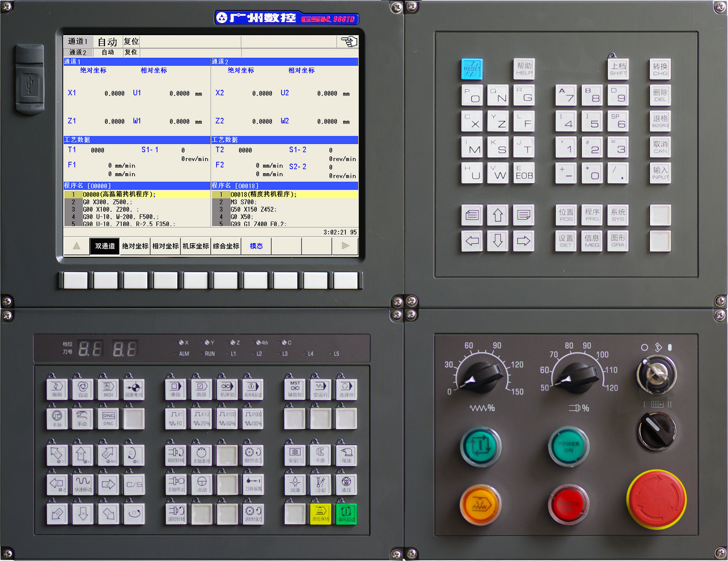Click the spindle counterclockwise key (逆时针转)

pos(176,514)
